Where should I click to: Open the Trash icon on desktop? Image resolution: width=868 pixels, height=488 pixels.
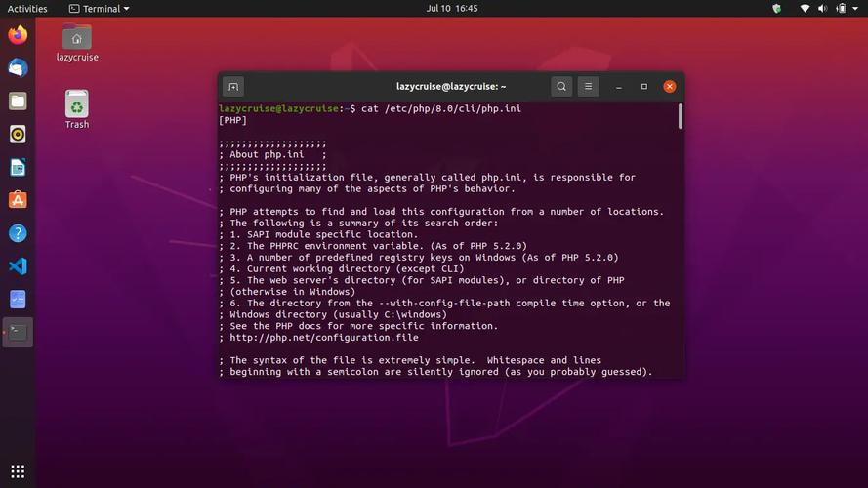point(77,109)
